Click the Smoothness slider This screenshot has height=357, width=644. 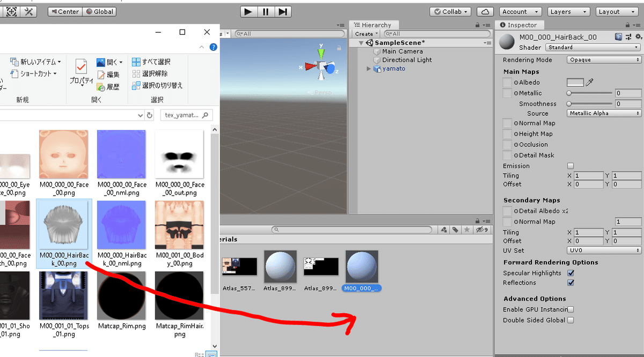pyautogui.click(x=589, y=104)
